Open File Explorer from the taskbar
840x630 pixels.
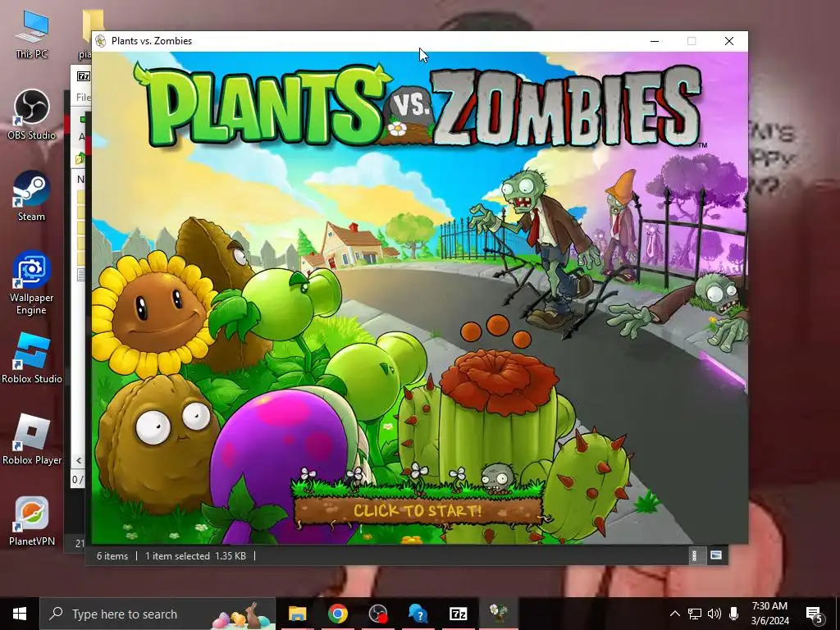[x=297, y=614]
